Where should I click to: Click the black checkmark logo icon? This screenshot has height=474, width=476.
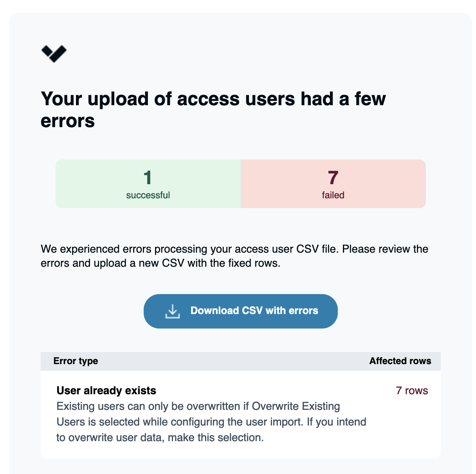point(54,54)
